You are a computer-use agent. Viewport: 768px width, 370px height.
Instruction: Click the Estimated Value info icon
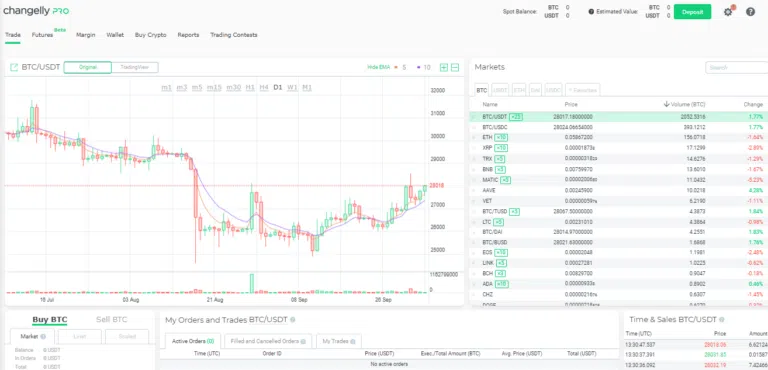point(591,11)
